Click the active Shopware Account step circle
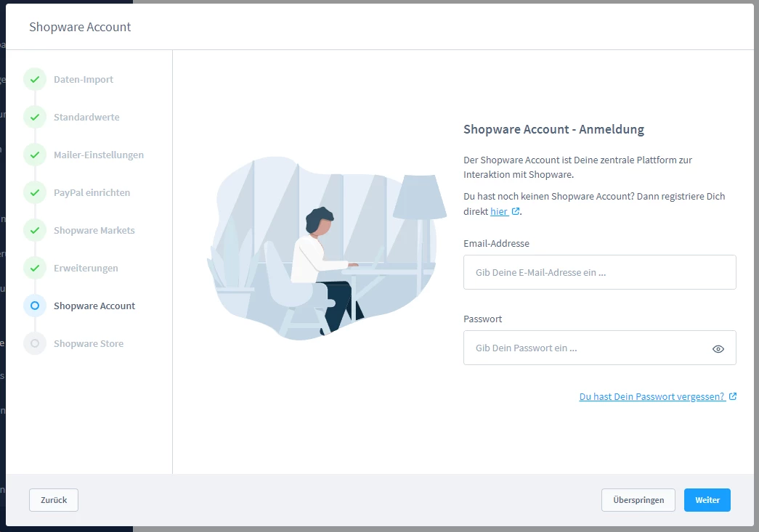 point(35,306)
